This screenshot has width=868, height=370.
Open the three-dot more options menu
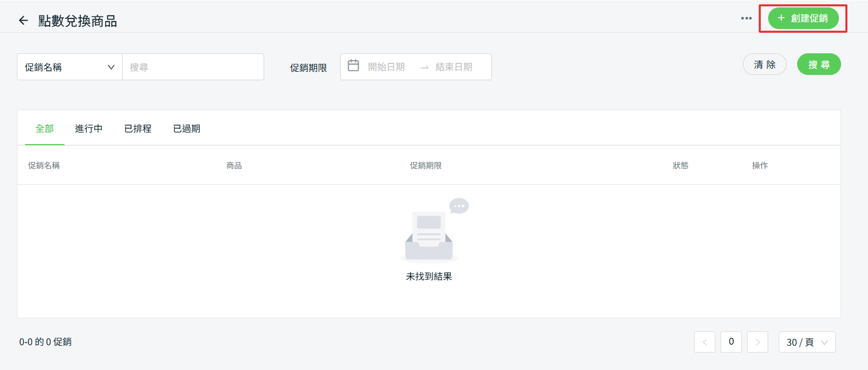[746, 18]
